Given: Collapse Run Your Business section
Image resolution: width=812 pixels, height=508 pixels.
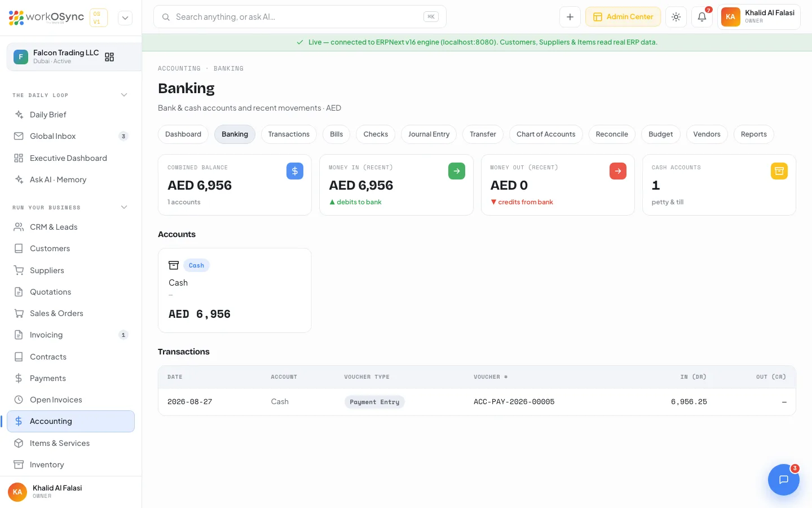Looking at the screenshot, I should click(x=124, y=207).
